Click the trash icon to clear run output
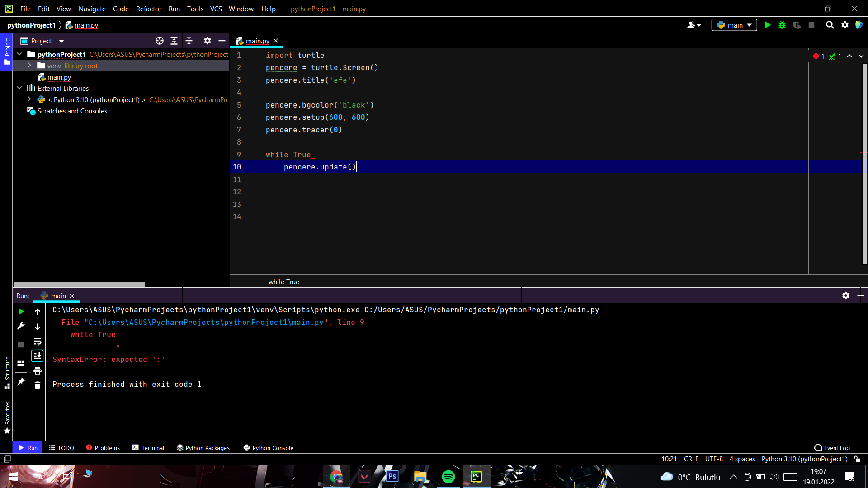This screenshot has height=488, width=868. coord(38,385)
